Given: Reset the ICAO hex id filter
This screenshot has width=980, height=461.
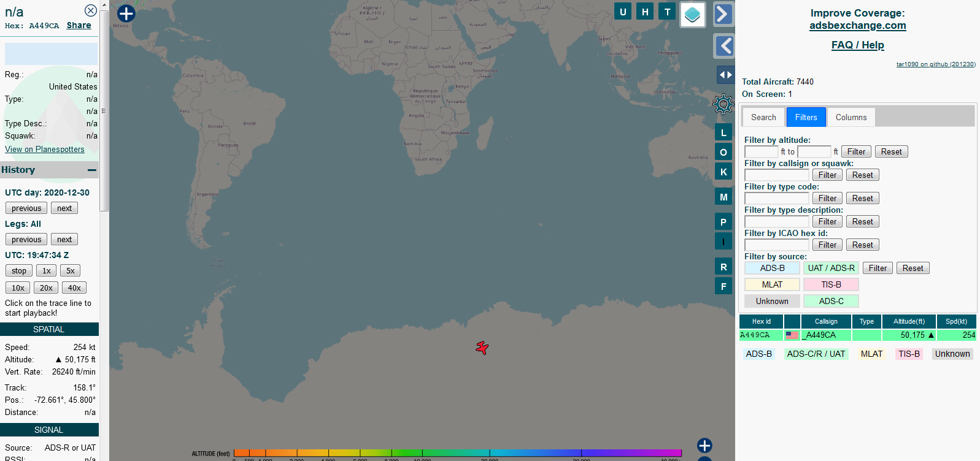Looking at the screenshot, I should (862, 245).
